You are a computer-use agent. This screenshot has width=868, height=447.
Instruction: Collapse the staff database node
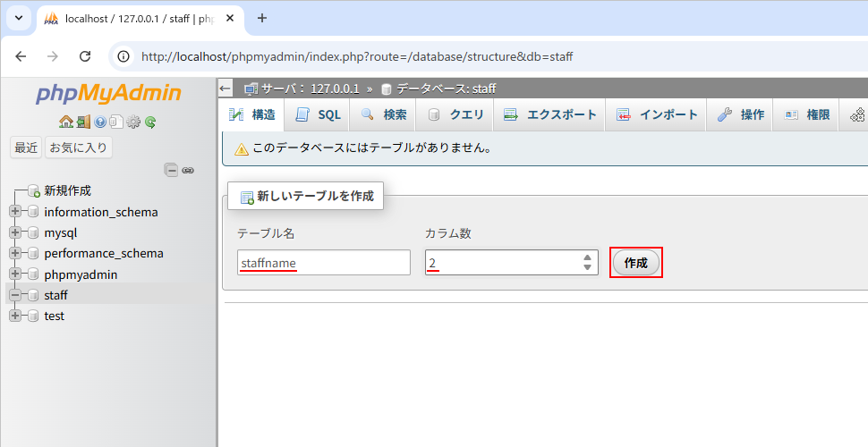coord(15,295)
